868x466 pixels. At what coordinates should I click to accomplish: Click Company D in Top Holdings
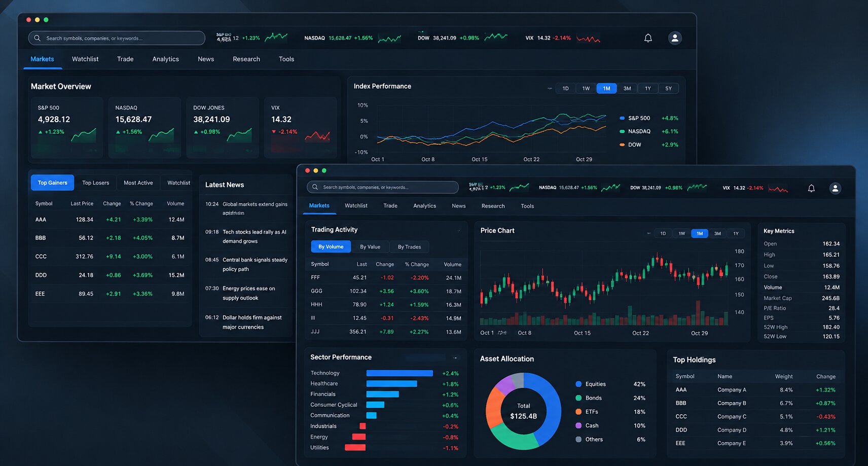click(732, 430)
